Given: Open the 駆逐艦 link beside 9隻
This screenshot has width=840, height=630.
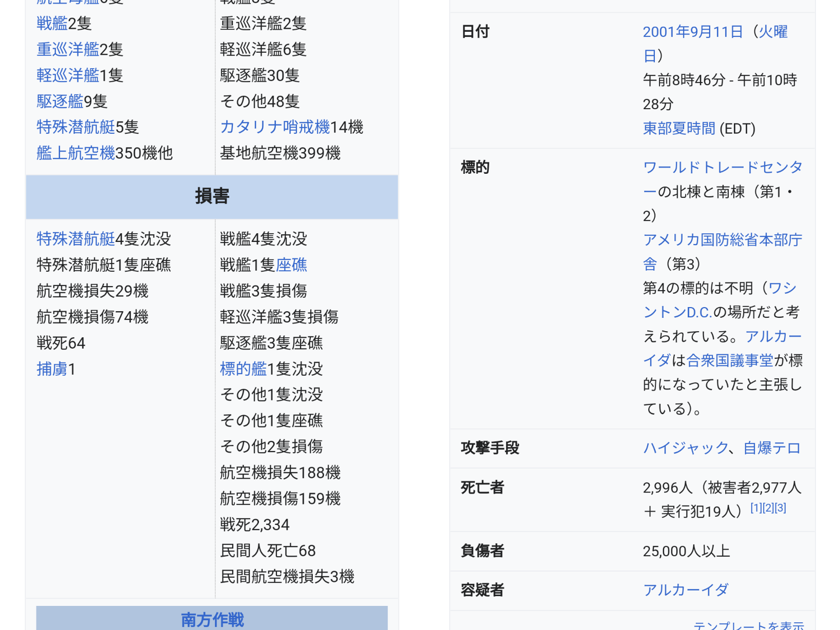Looking at the screenshot, I should pyautogui.click(x=59, y=101).
